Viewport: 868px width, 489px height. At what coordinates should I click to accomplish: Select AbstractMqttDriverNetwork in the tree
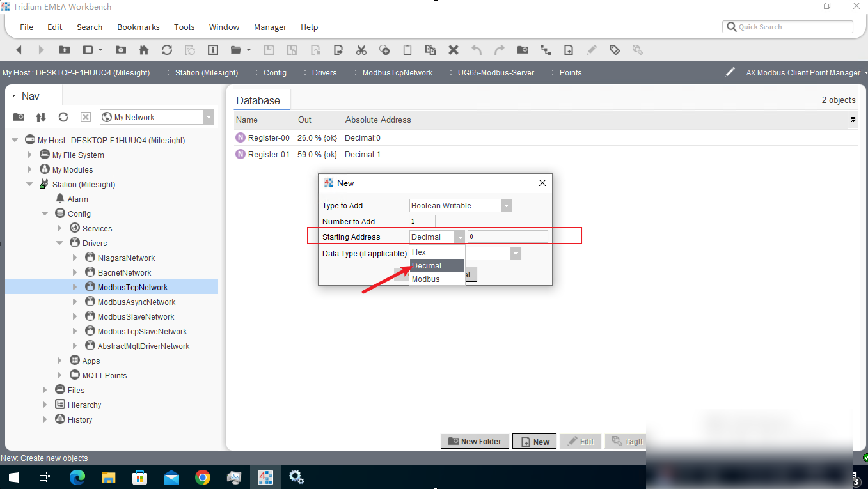(143, 346)
